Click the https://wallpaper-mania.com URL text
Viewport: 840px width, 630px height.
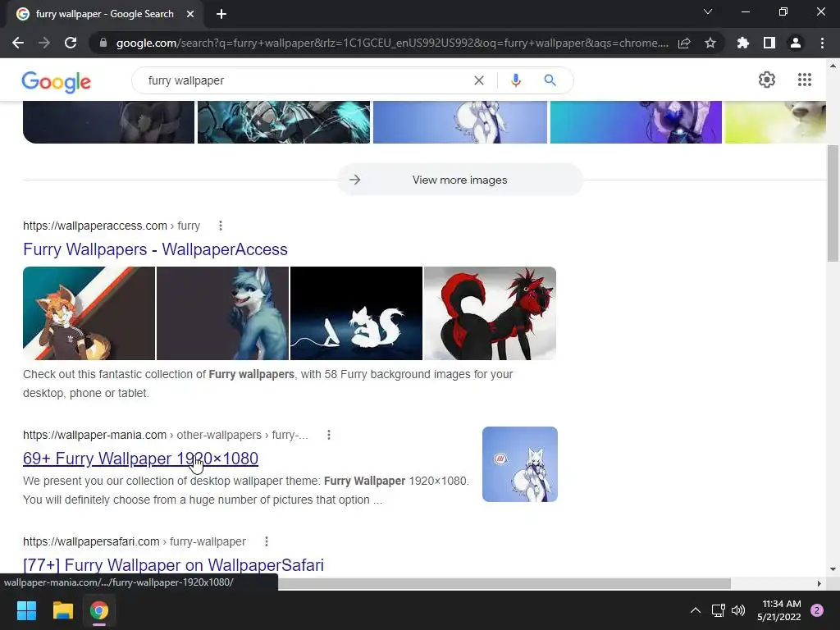(94, 435)
